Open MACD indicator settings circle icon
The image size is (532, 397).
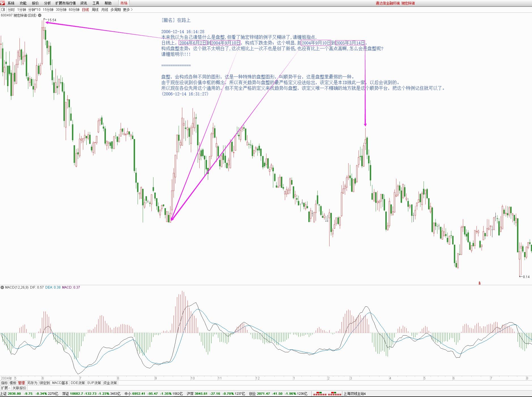3,287
